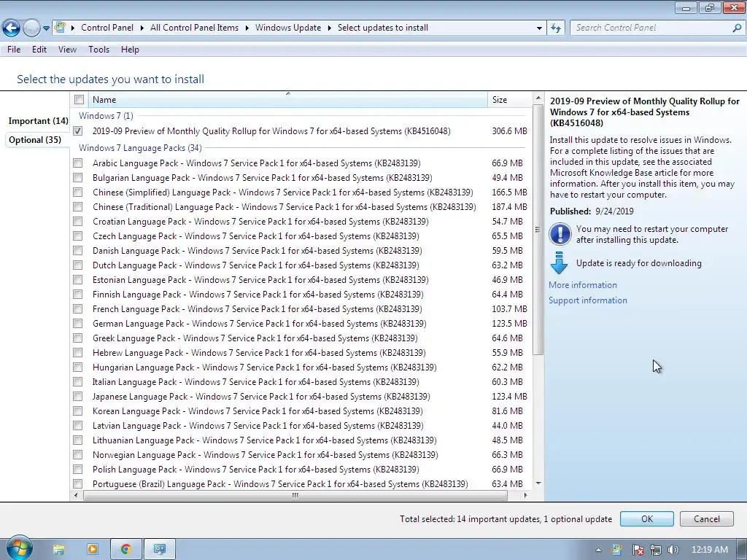The height and width of the screenshot is (560, 747).
Task: Select the Dutch Language Pack row text
Action: tap(256, 265)
